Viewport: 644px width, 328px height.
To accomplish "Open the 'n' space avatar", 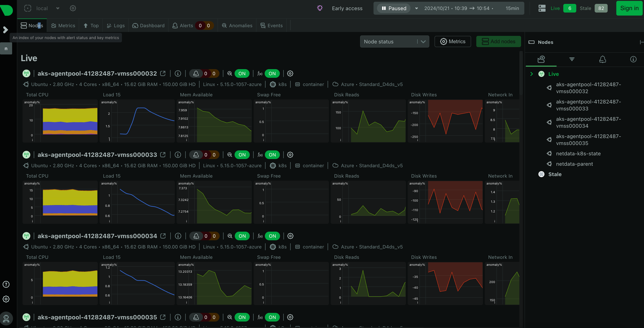I will pos(6,48).
